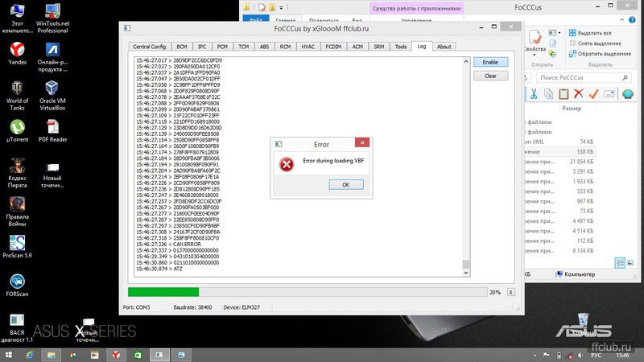Screen dimensions: 644x362
Task: Open the FORScan desktop icon
Action: coord(17,285)
